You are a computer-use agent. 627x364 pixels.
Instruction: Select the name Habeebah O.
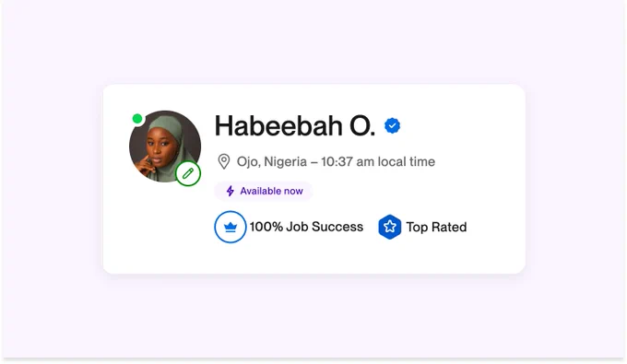[x=295, y=125]
